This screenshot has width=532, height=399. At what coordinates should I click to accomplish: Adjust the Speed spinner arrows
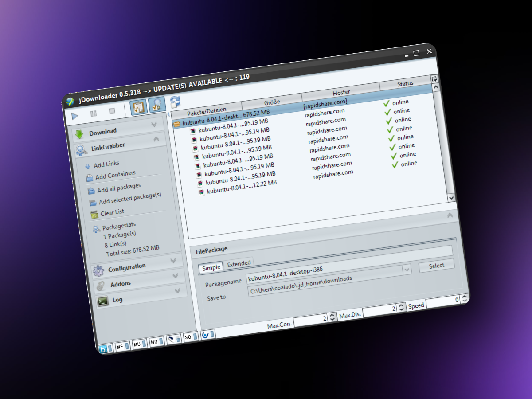coord(464,298)
